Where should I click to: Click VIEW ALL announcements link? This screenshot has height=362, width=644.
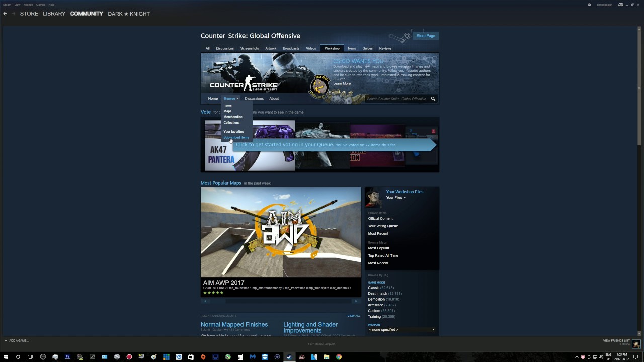pos(354,316)
